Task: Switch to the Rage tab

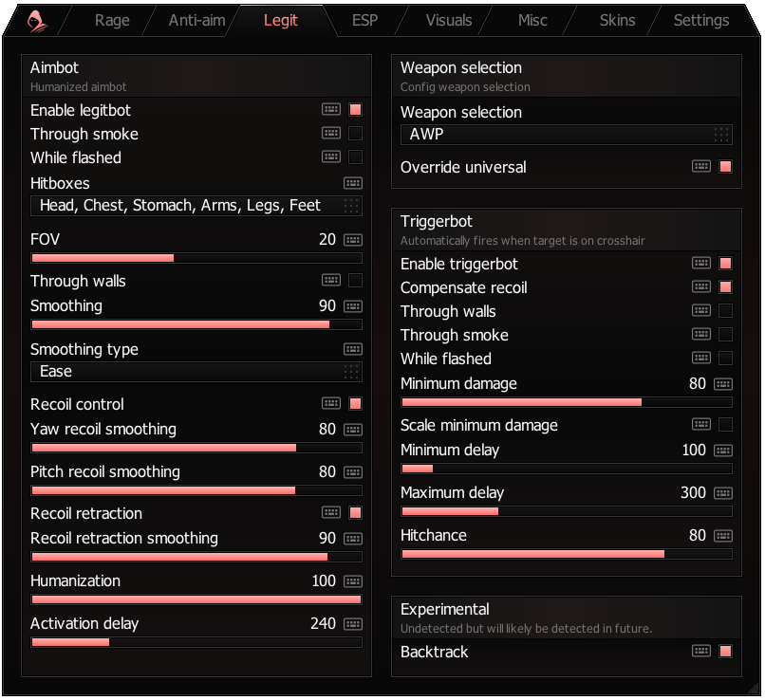Action: tap(112, 20)
